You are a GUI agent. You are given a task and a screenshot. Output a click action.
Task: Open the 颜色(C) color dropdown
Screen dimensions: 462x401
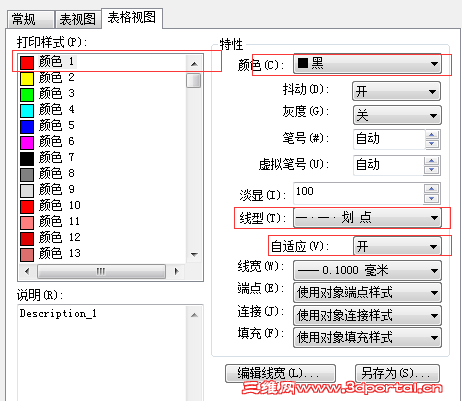coord(367,64)
